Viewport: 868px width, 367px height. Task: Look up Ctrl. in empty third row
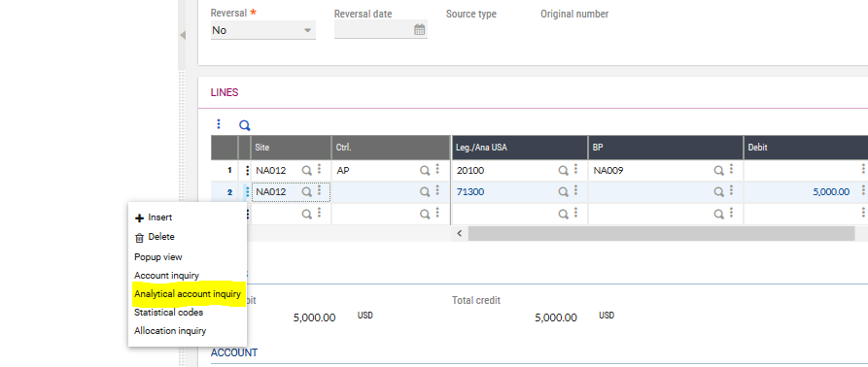click(425, 215)
